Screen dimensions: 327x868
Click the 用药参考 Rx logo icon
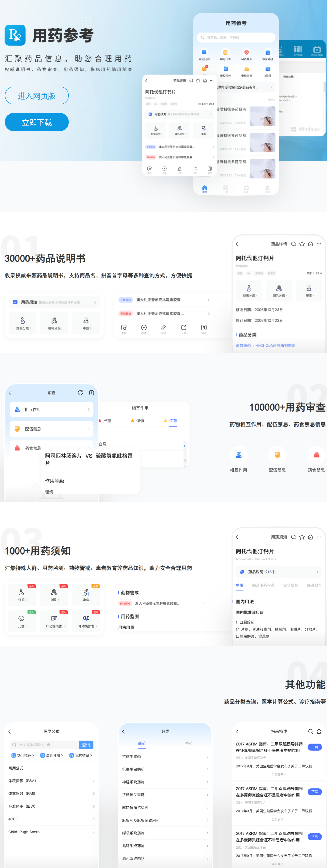[15, 35]
